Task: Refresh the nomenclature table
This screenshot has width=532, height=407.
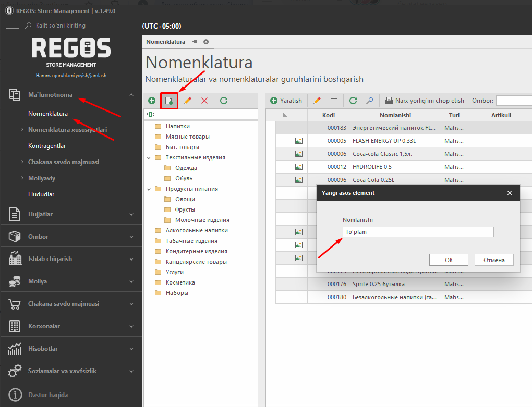Action: (353, 101)
